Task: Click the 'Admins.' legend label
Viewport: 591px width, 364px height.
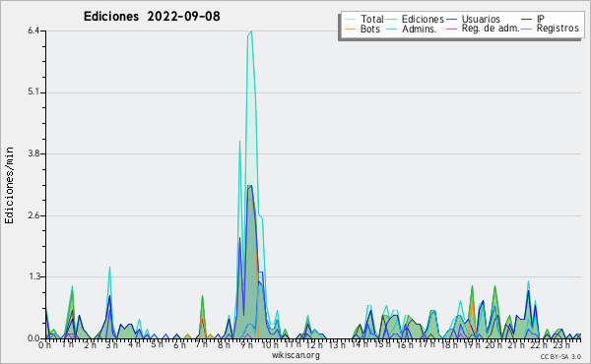Action: pyautogui.click(x=420, y=29)
